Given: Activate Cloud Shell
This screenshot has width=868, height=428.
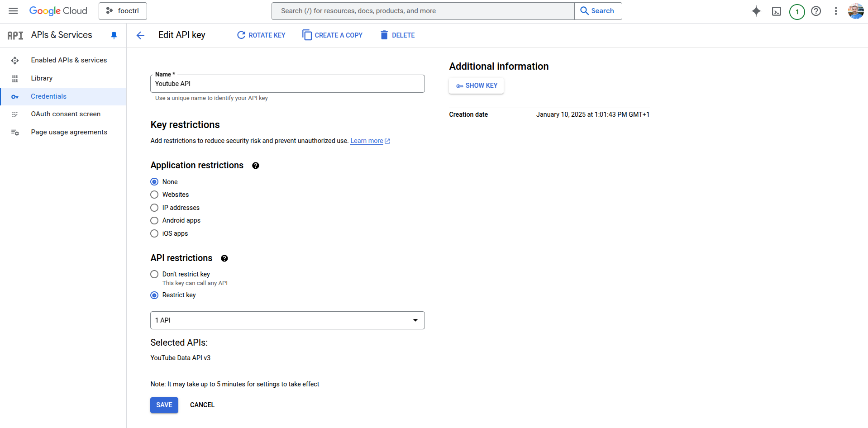Looking at the screenshot, I should click(777, 11).
